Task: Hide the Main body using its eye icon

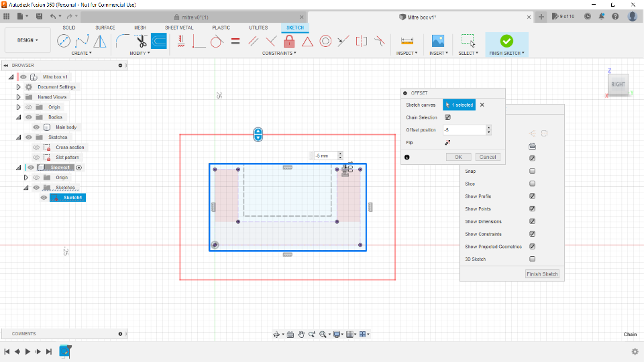Action: (36, 127)
